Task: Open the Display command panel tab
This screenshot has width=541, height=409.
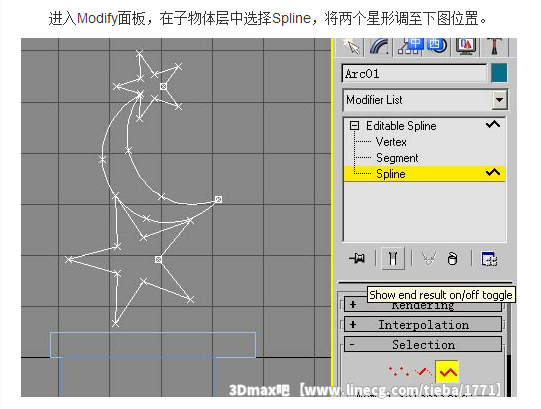Action: pos(466,47)
